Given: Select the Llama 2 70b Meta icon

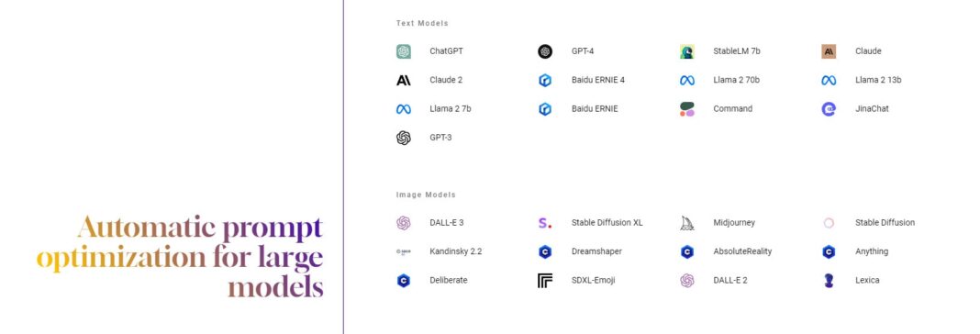Looking at the screenshot, I should pos(687,80).
